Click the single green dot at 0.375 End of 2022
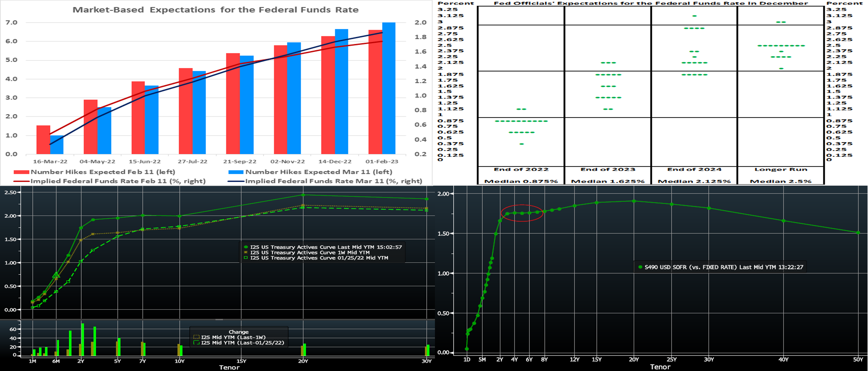Viewport: 868px width, 371px height. click(521, 144)
